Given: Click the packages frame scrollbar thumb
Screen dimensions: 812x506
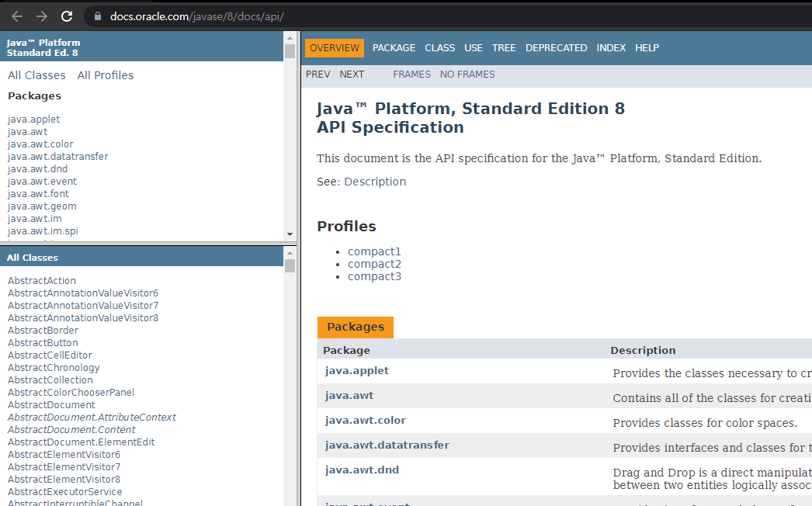Looking at the screenshot, I should pos(290,51).
